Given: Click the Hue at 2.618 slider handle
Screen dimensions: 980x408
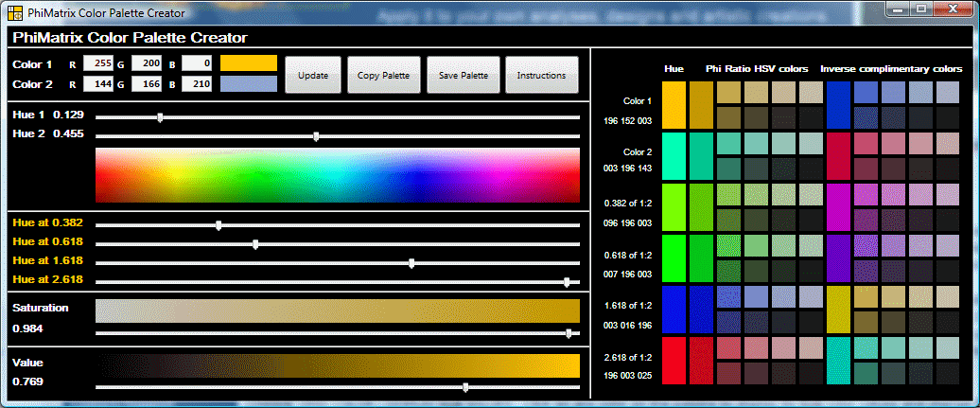Looking at the screenshot, I should click(567, 281).
